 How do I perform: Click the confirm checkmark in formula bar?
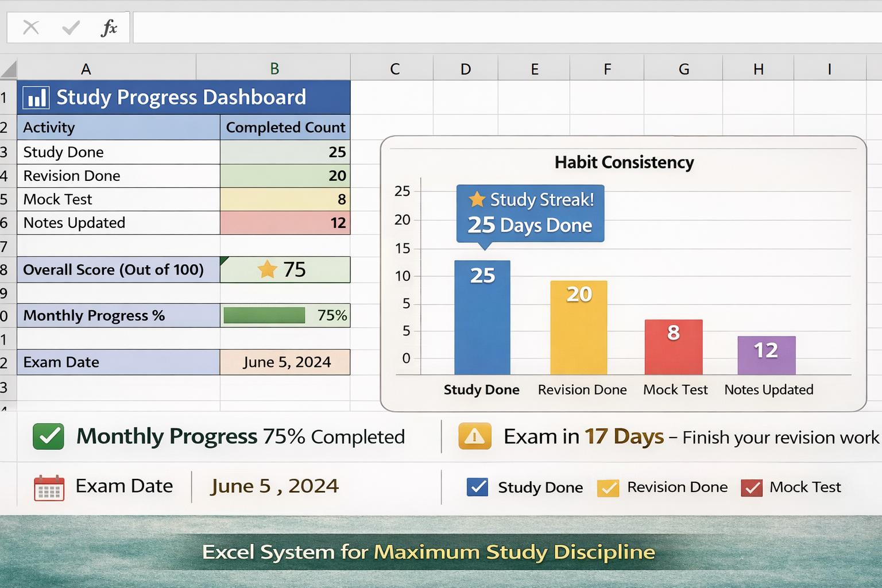(x=71, y=27)
